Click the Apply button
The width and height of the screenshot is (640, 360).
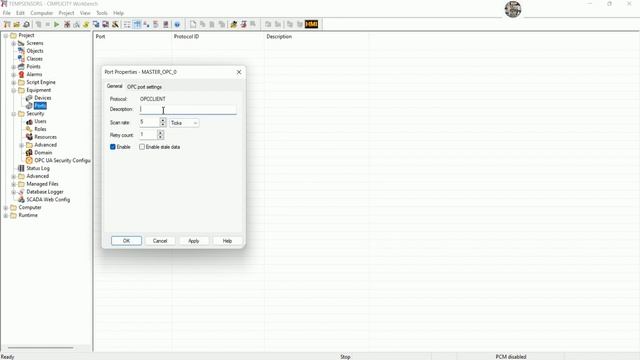[x=193, y=241]
